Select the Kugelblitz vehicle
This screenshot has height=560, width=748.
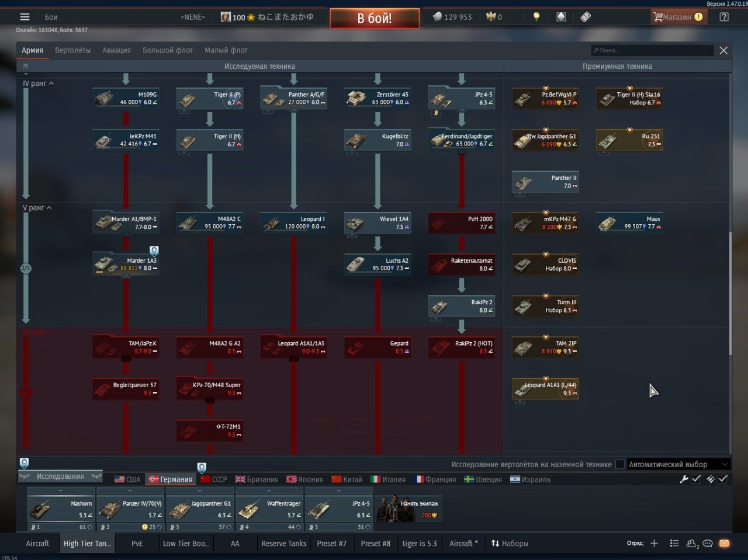click(x=378, y=140)
